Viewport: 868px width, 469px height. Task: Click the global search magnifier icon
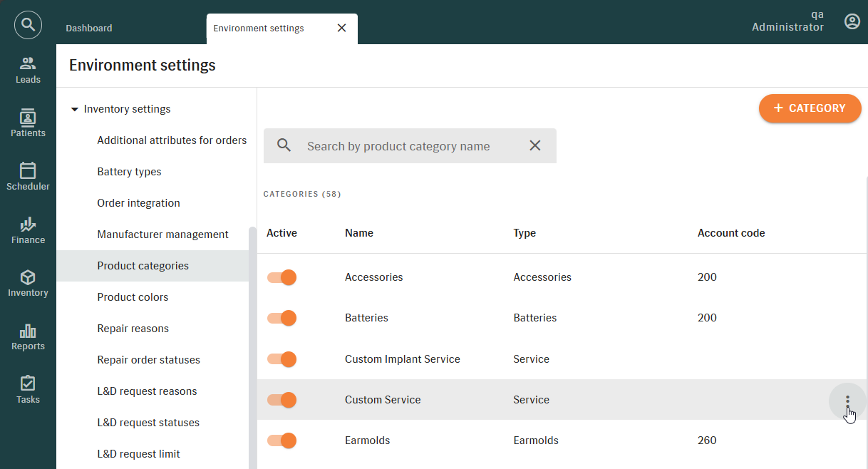(x=28, y=25)
